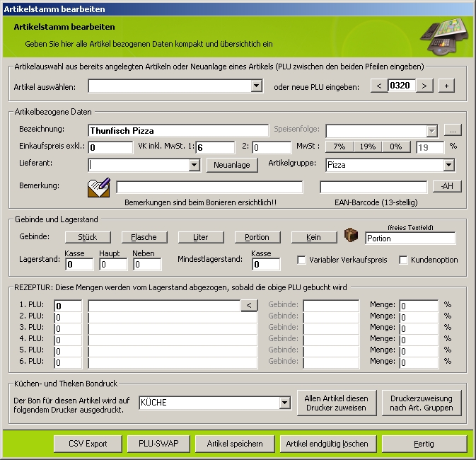The width and height of the screenshot is (476, 460).
Task: Click the 4. PLU number field
Action: click(x=68, y=340)
